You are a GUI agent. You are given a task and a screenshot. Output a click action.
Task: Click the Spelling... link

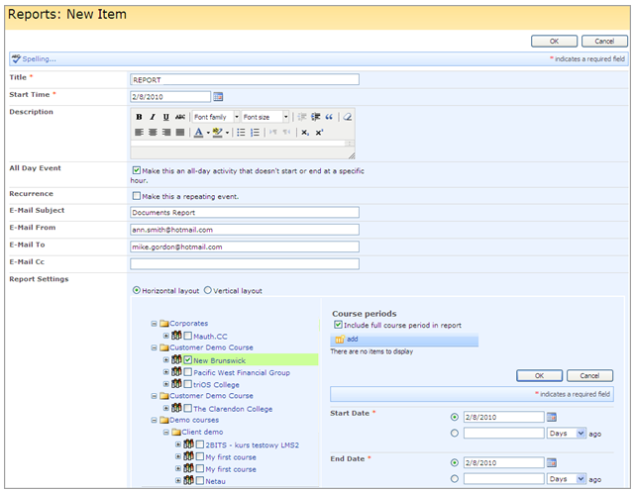coord(39,59)
